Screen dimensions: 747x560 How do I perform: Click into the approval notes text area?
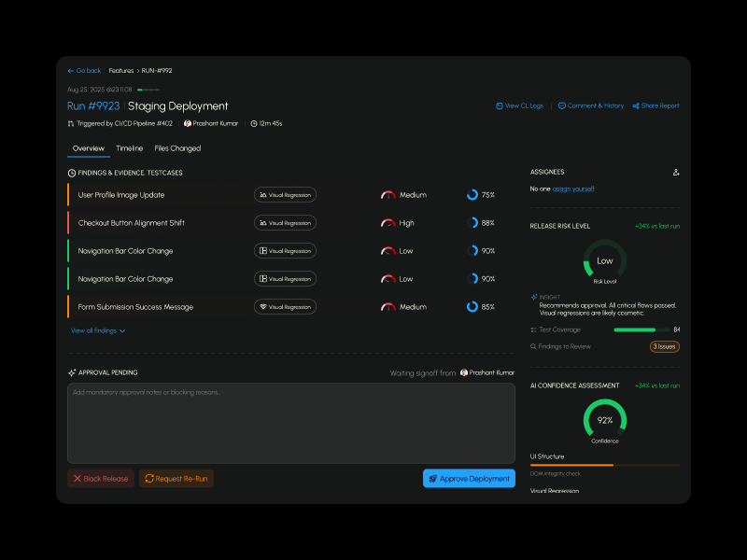(290, 423)
